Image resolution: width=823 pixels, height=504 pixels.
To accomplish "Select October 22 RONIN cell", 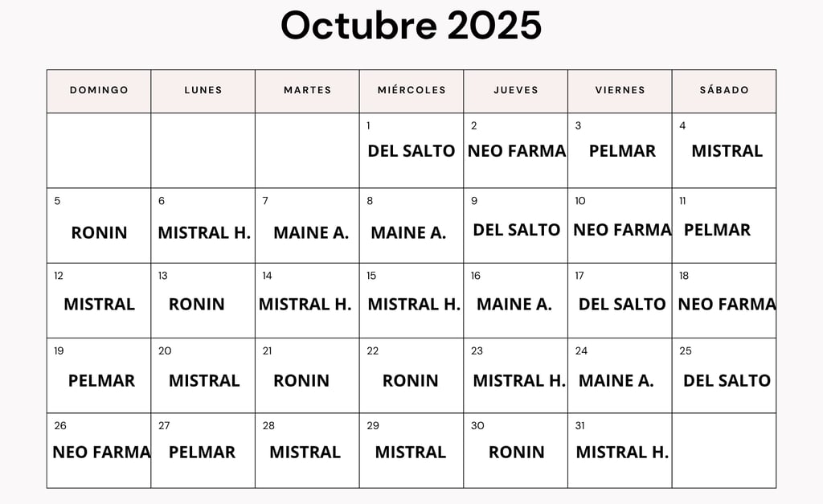I will click(411, 380).
